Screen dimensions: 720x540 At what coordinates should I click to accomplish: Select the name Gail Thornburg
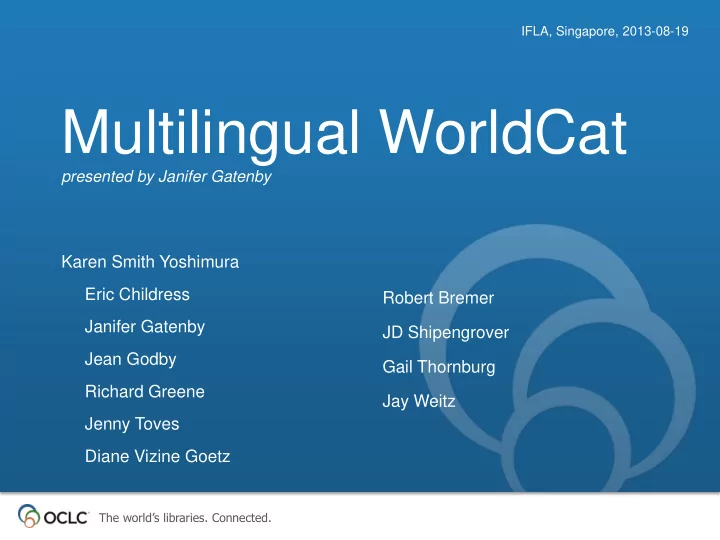coord(439,367)
